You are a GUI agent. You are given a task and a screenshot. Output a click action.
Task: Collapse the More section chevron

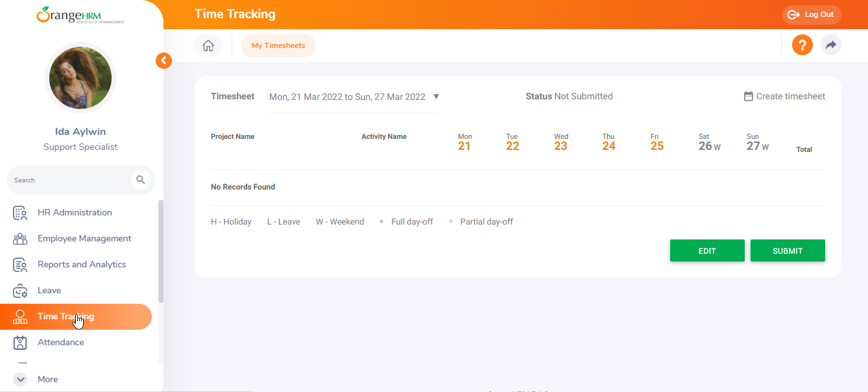[19, 379]
